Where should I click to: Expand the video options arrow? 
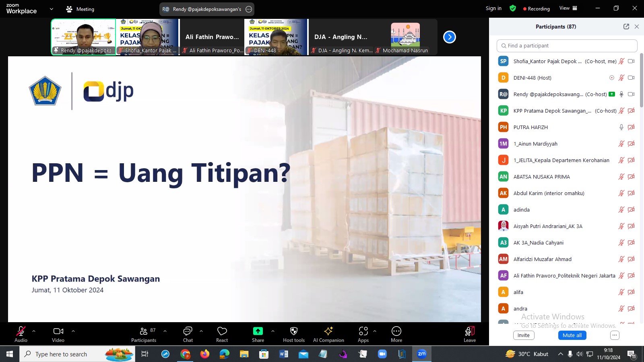(73, 331)
